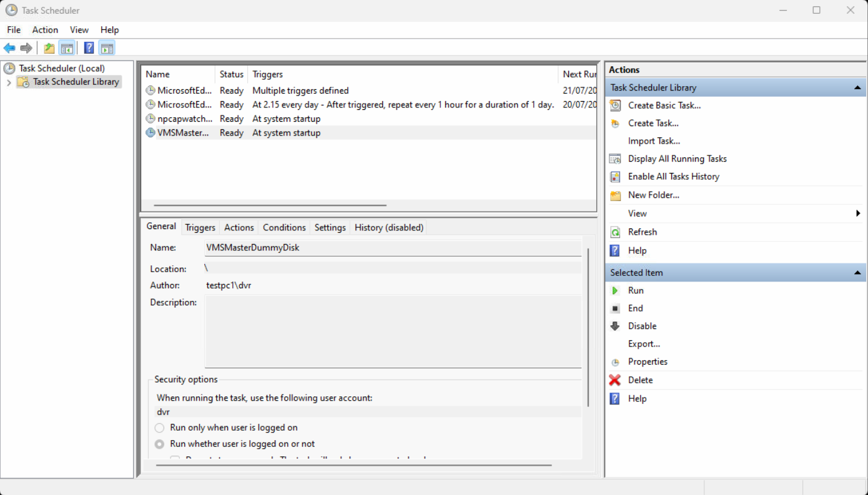
Task: Collapse the Selected Item actions section
Action: point(858,272)
